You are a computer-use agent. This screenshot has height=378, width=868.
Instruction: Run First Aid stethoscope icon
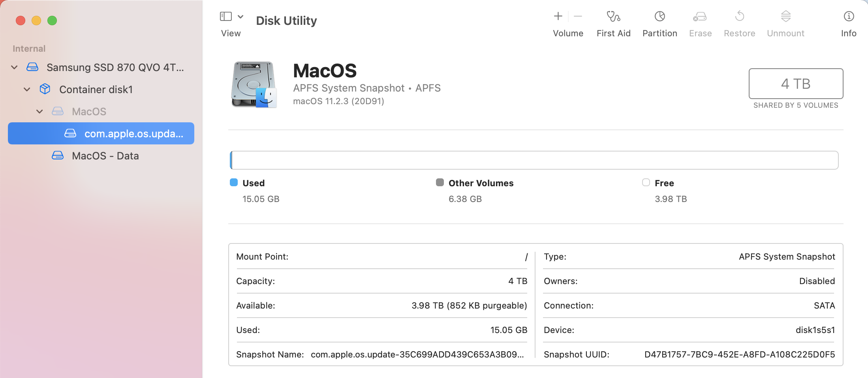tap(613, 16)
